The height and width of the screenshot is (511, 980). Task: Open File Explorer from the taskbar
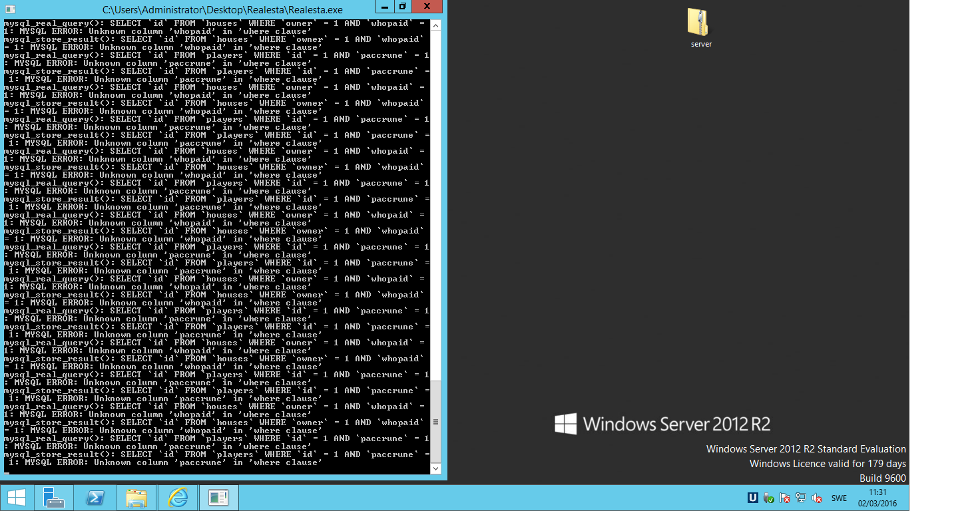pos(136,498)
